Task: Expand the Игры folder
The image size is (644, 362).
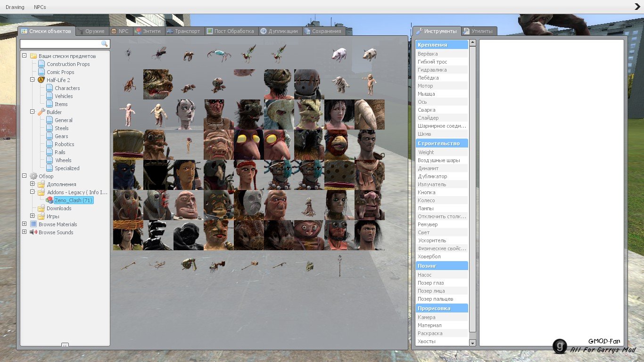Action: pos(33,216)
